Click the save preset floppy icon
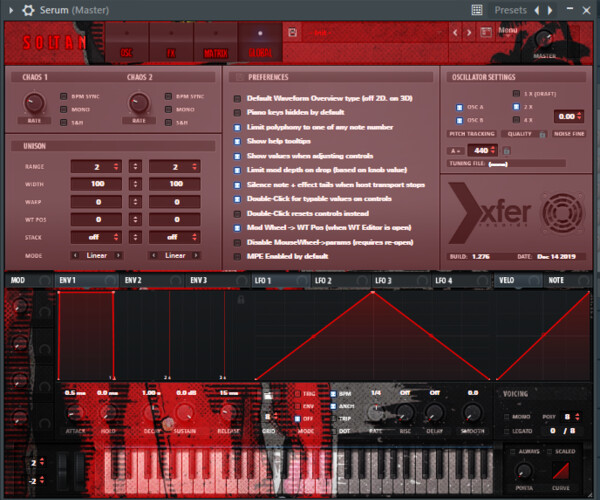Viewport: 600px width, 500px height. [292, 33]
